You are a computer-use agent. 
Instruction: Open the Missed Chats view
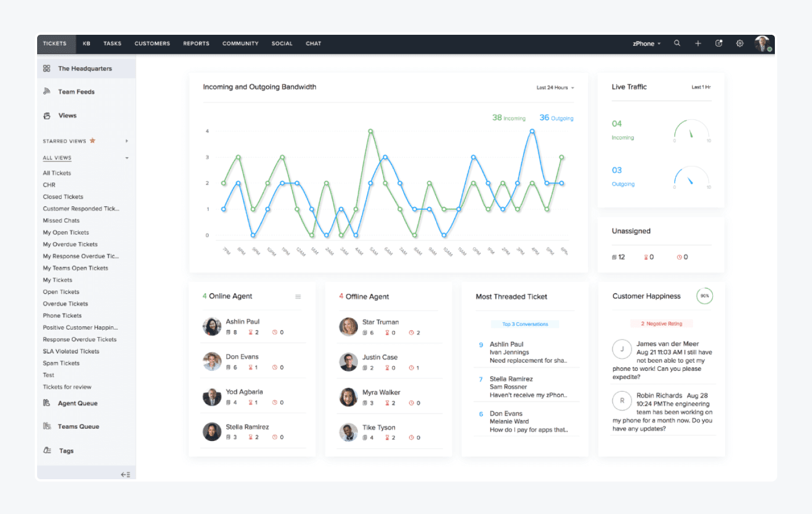61,221
